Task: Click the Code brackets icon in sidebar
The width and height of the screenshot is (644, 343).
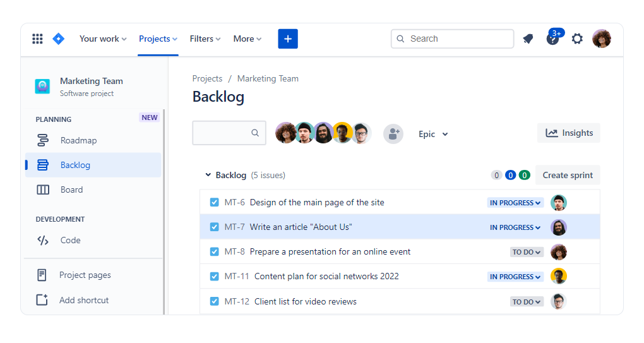Action: pos(43,240)
